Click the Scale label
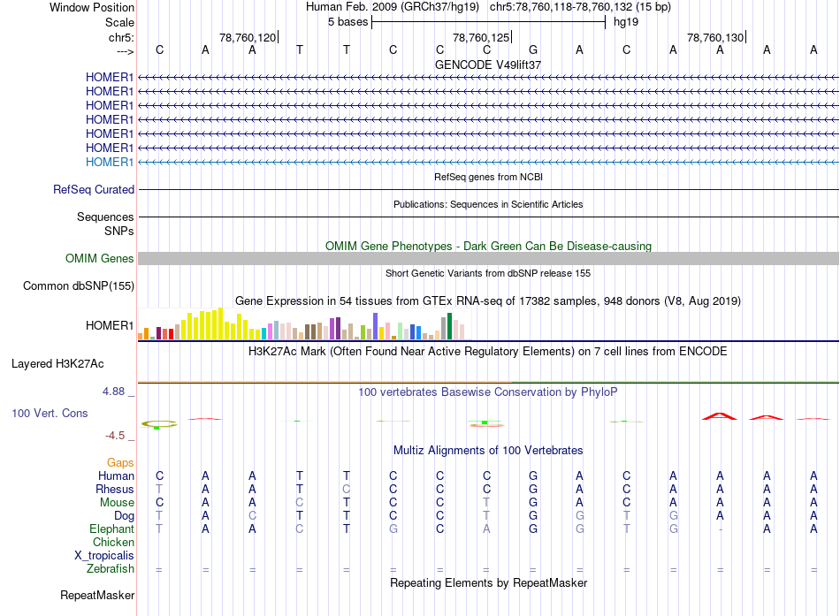 (120, 22)
